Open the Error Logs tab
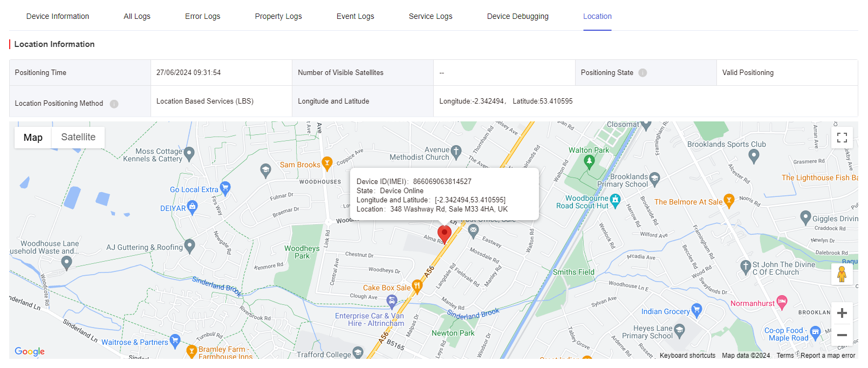 click(203, 16)
